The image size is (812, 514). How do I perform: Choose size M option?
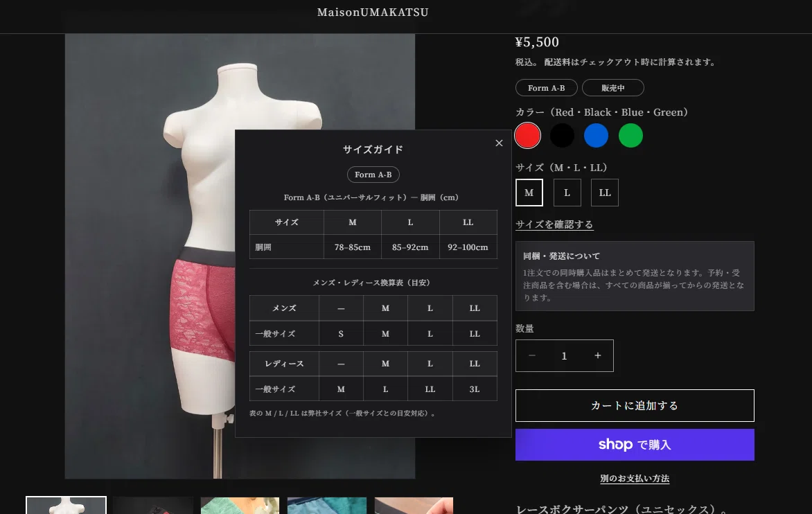[529, 193]
